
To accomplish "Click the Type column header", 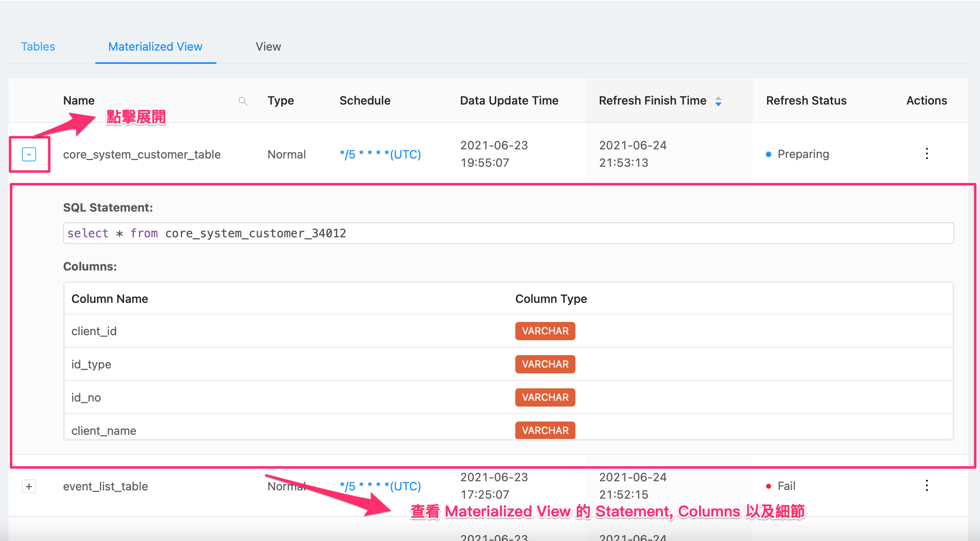I will [281, 100].
